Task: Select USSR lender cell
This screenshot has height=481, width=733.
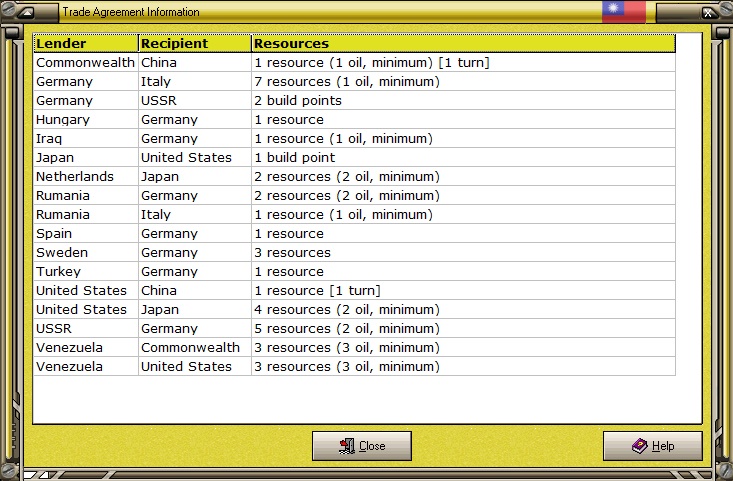Action: [86, 329]
